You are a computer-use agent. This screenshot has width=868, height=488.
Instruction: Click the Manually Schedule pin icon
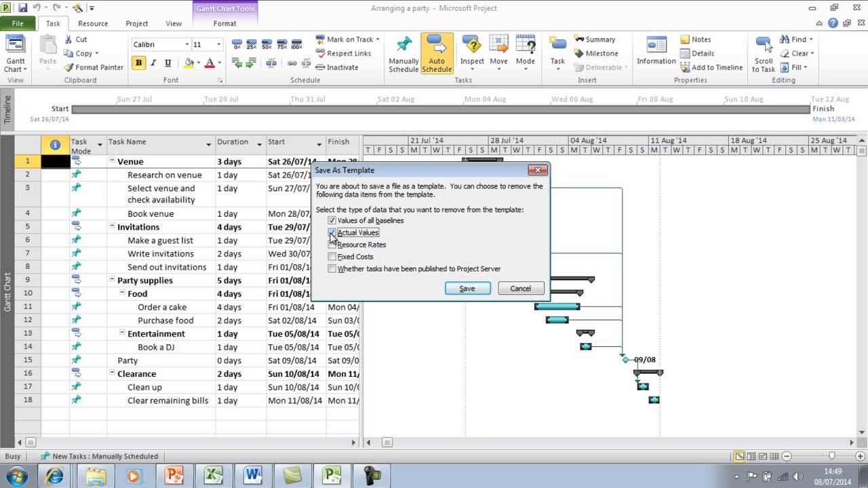pyautogui.click(x=403, y=45)
